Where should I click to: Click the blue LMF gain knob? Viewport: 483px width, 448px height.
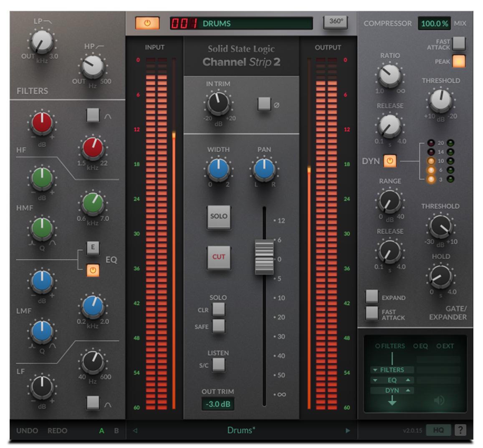[42, 281]
